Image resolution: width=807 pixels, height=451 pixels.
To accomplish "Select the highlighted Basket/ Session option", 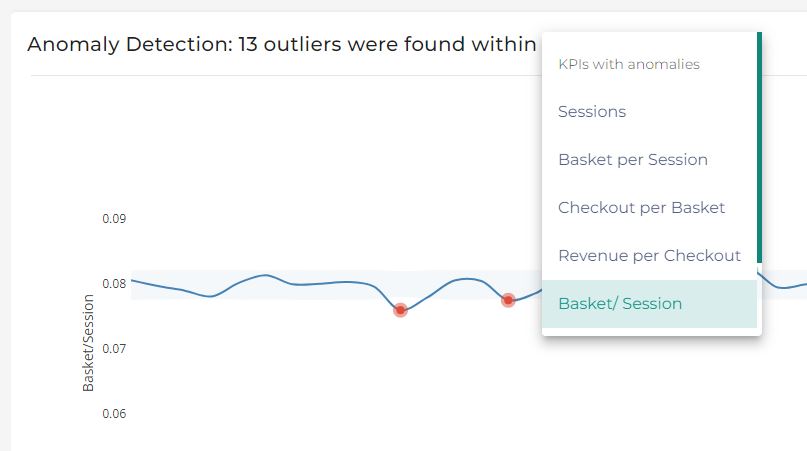I will pyautogui.click(x=649, y=304).
